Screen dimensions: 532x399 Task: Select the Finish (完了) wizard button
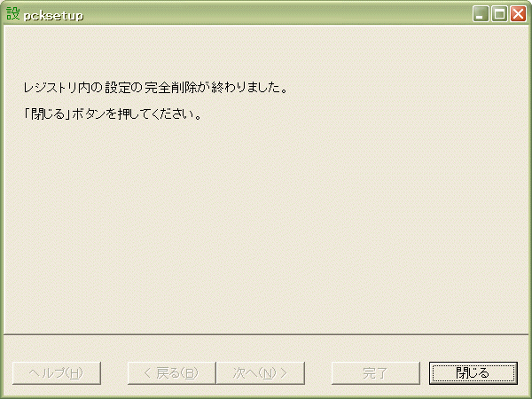click(376, 373)
